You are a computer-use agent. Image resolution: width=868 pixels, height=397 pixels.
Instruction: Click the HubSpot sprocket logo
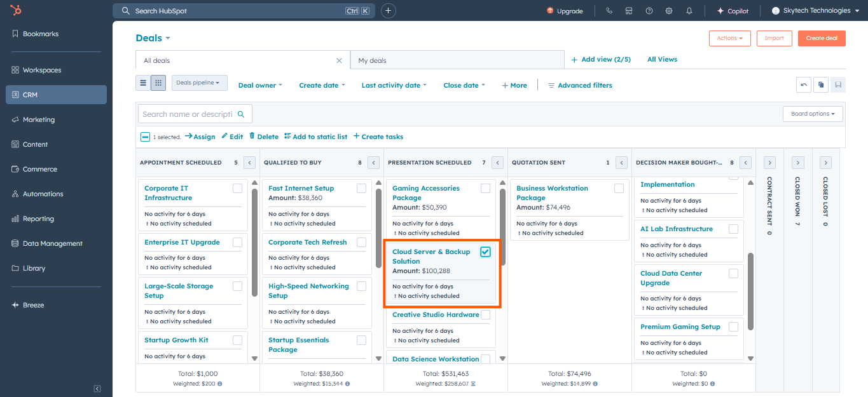coord(16,10)
